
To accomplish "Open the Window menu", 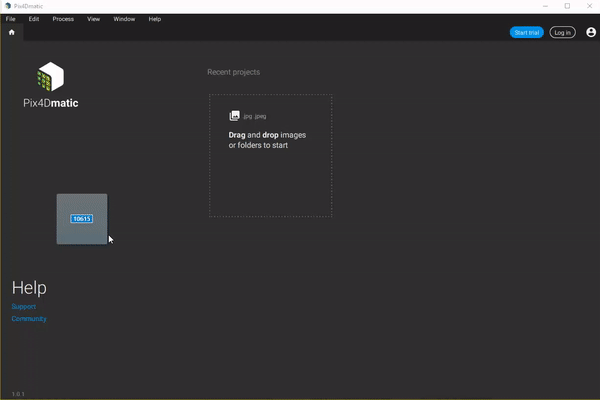I will 124,19.
